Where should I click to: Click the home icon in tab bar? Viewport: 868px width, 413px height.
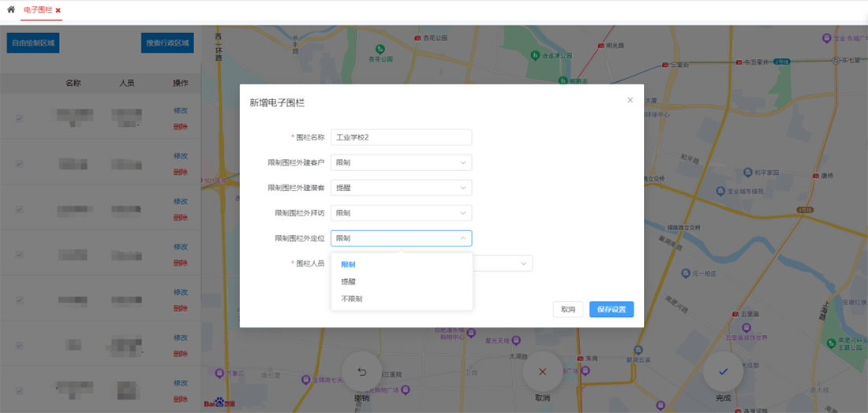[x=10, y=9]
